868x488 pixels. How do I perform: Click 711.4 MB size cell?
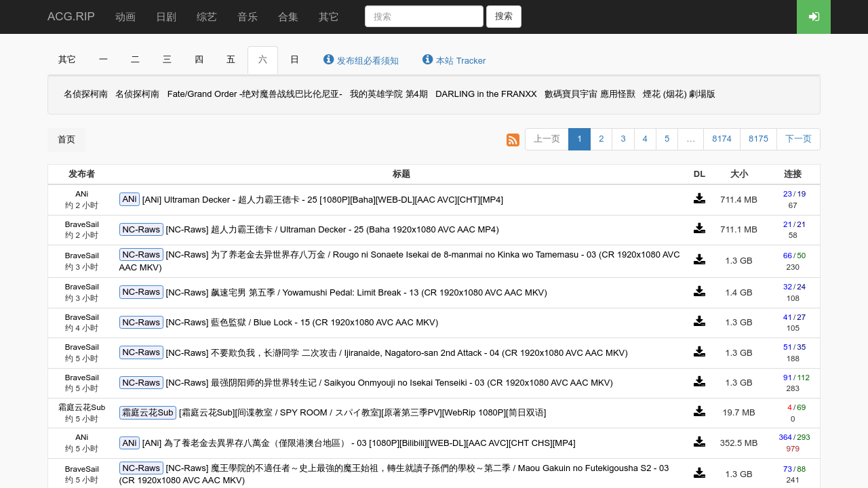(x=738, y=200)
